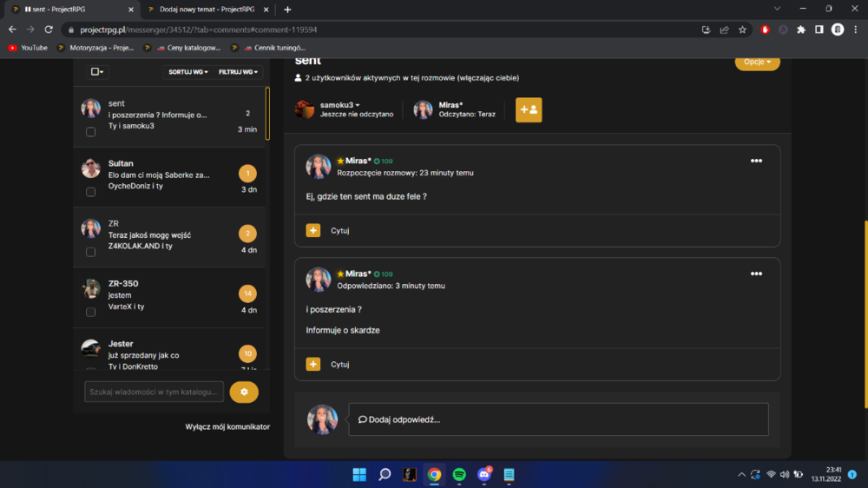Open Chrome's three-dot menu
The height and width of the screenshot is (488, 868).
tap(855, 30)
